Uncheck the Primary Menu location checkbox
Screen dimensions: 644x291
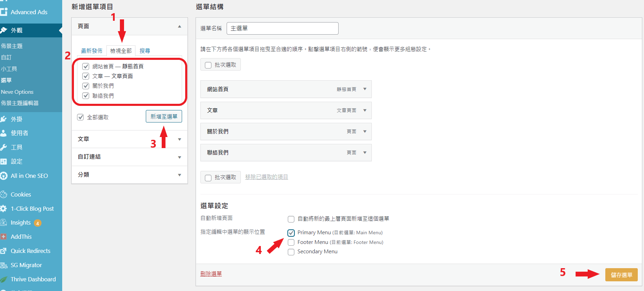tap(291, 233)
